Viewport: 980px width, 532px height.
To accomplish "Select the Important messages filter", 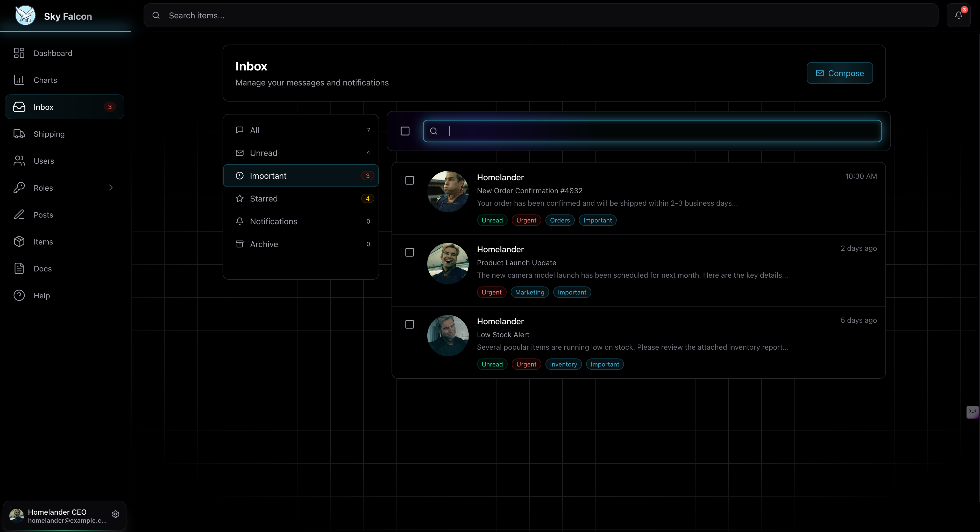I will coord(301,176).
